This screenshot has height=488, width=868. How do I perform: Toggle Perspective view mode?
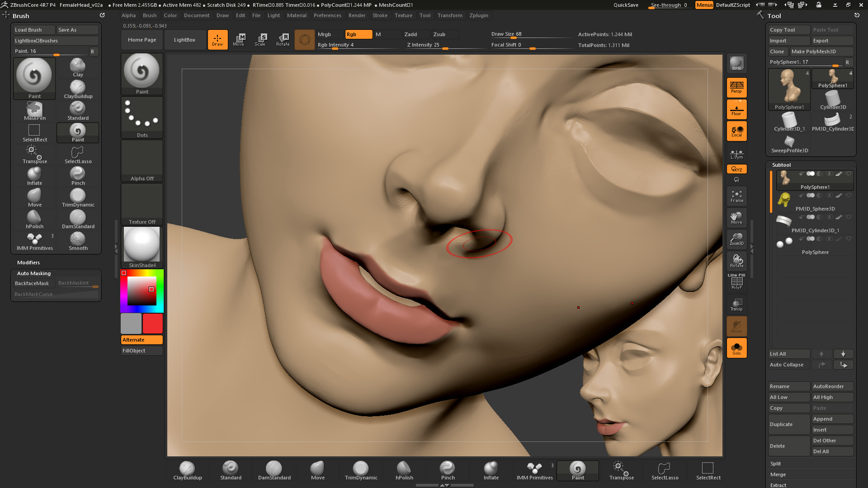coord(736,87)
